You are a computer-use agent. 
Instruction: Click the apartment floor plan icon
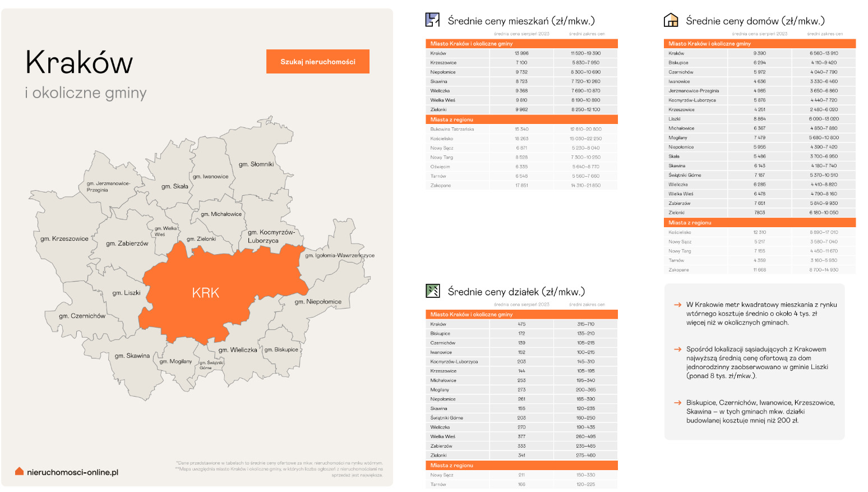[x=432, y=20]
